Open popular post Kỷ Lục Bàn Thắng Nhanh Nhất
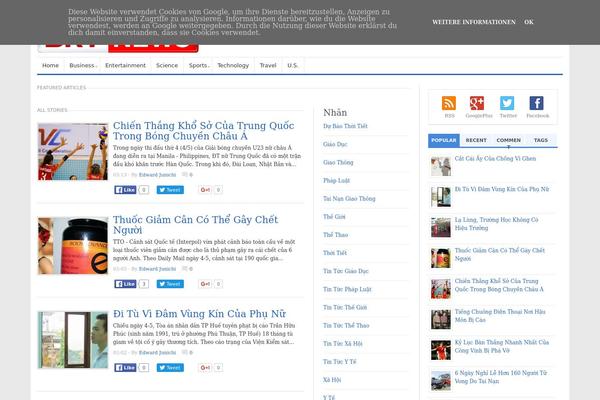This screenshot has height=400, width=600. point(502,346)
